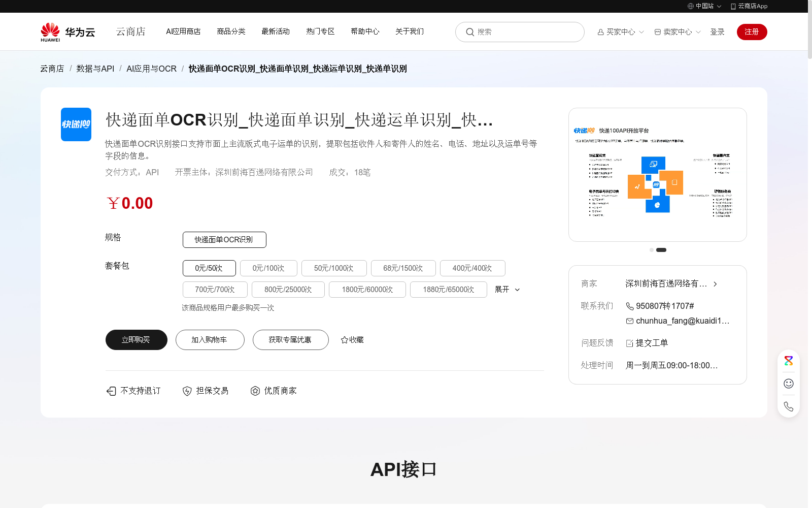The height and width of the screenshot is (508, 812).
Task: Open the colorful assistant icon in floating sidebar
Action: (x=789, y=361)
